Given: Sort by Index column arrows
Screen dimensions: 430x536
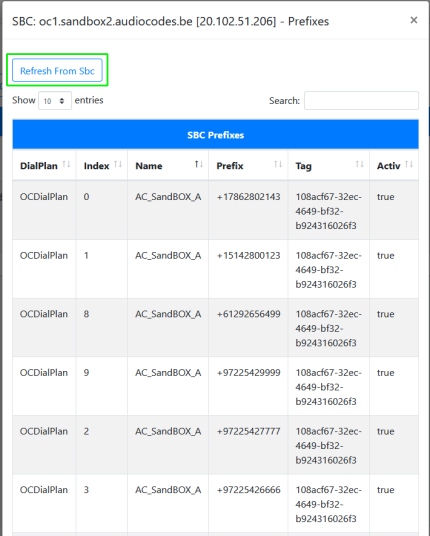Looking at the screenshot, I should [118, 164].
